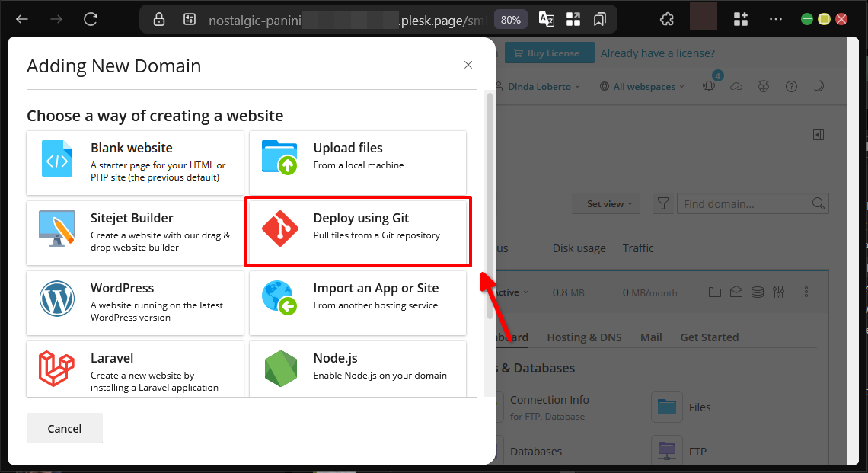Open the Dinda Loberto account menu
This screenshot has height=473, width=868.
[542, 87]
